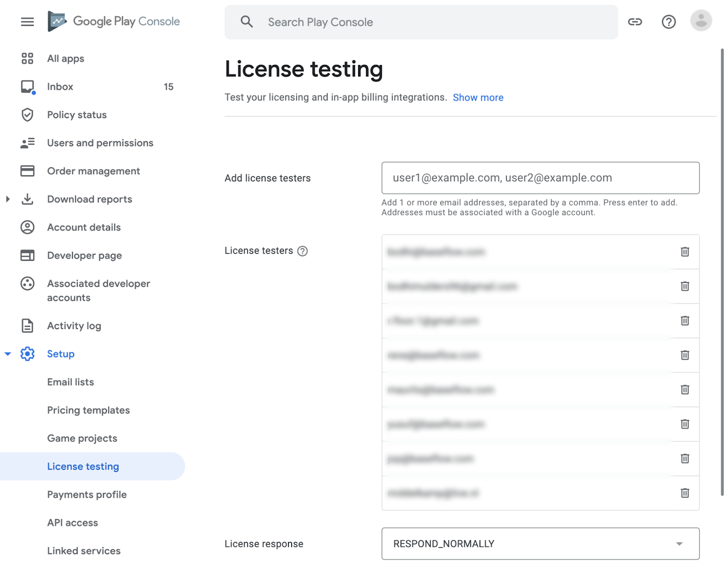
Task: Open the hamburger navigation menu
Action: (27, 22)
